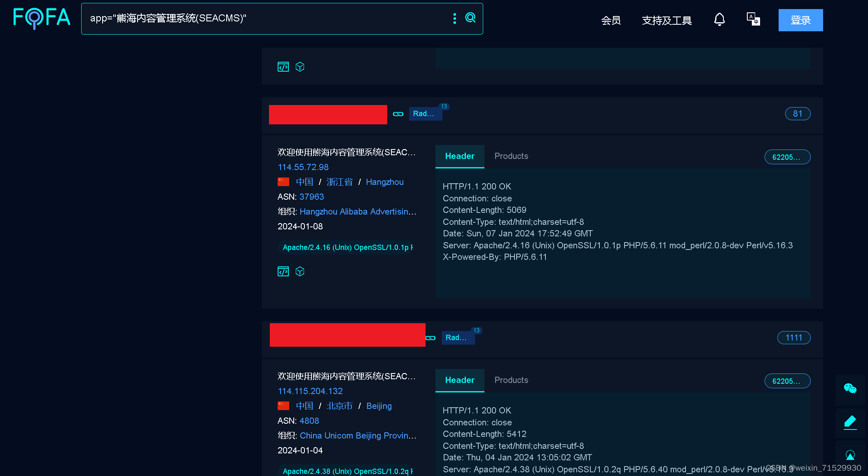Screen dimensions: 868x476
Task: Click the link/chain icon next to first result
Action: [398, 113]
